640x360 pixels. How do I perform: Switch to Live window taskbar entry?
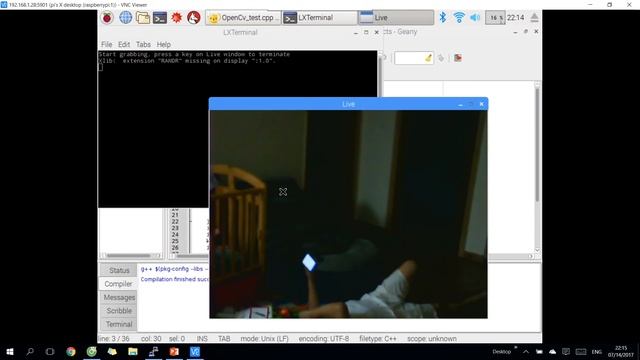396,18
